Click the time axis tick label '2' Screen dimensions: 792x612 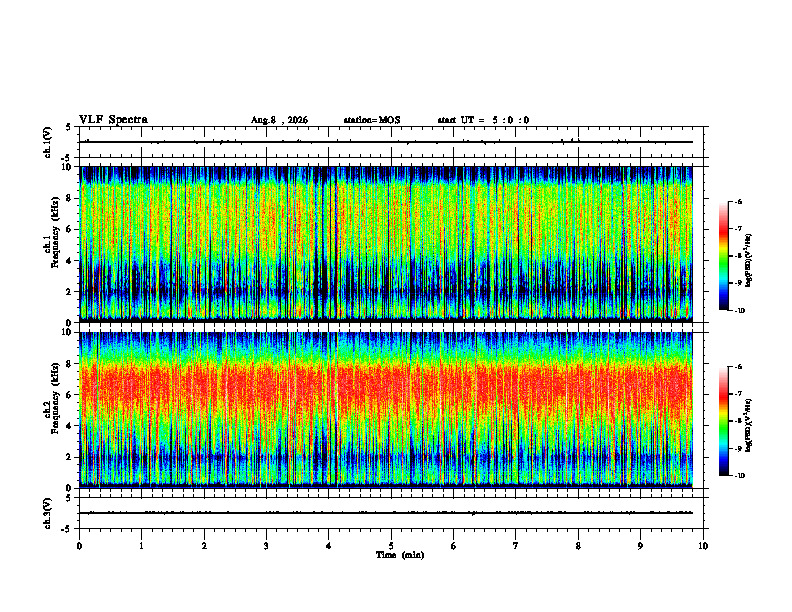tap(204, 546)
